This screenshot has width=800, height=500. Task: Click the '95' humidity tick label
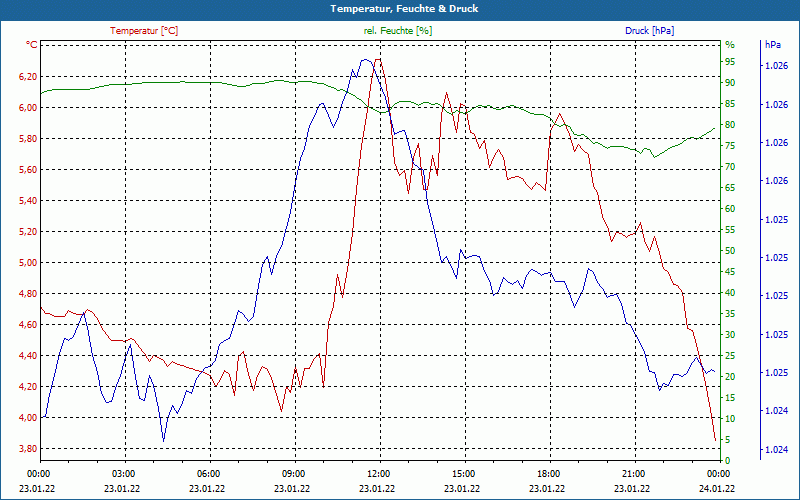pyautogui.click(x=730, y=62)
